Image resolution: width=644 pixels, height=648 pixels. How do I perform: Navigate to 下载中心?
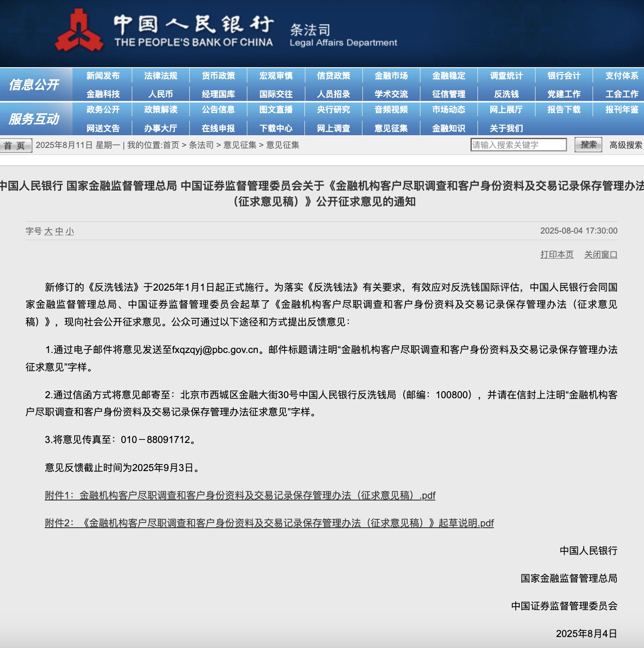[x=276, y=128]
